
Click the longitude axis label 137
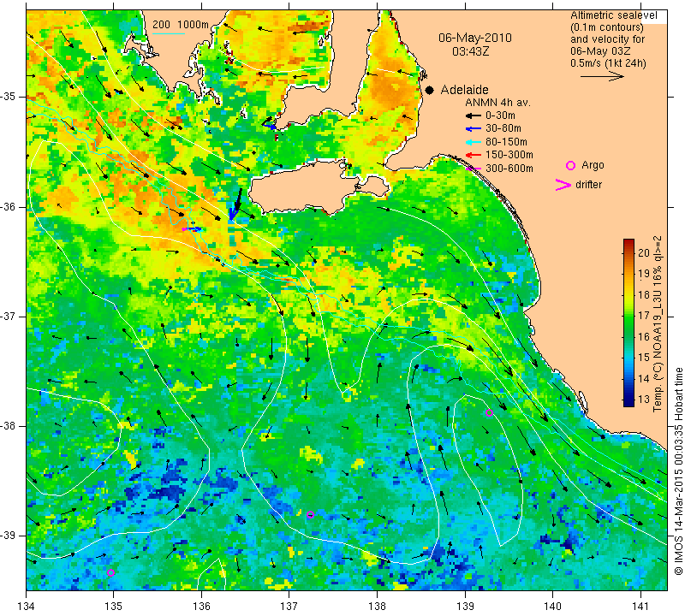(x=289, y=607)
